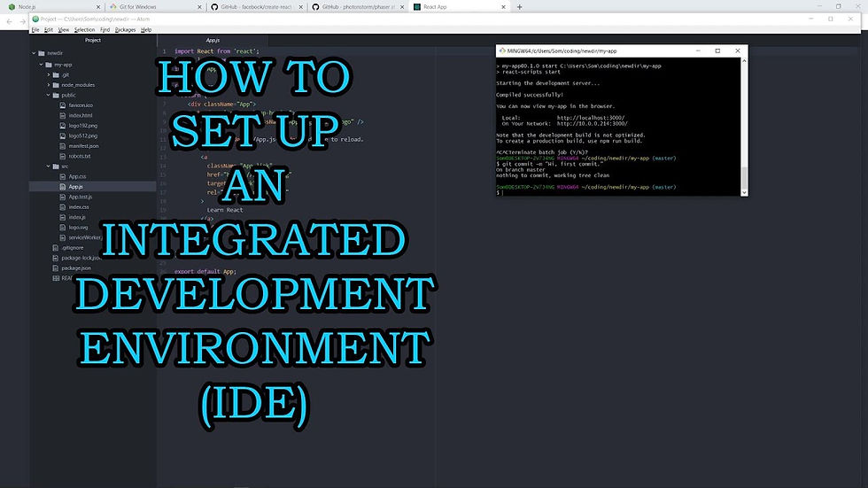Open favicon.ico in the tree
Image resolution: width=868 pixels, height=488 pixels.
tap(81, 105)
